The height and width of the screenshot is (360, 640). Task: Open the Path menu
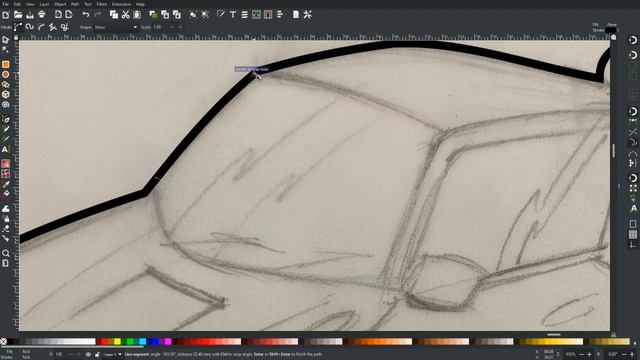(x=75, y=4)
